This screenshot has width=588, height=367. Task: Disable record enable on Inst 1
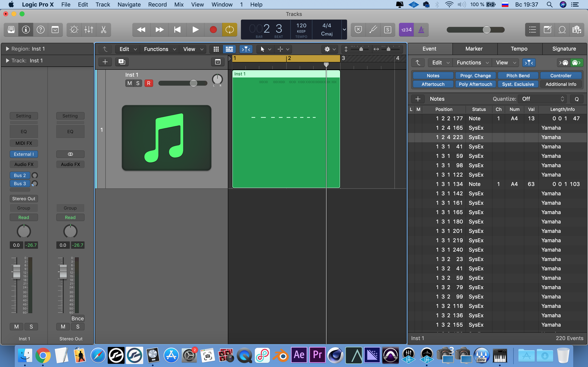click(149, 83)
